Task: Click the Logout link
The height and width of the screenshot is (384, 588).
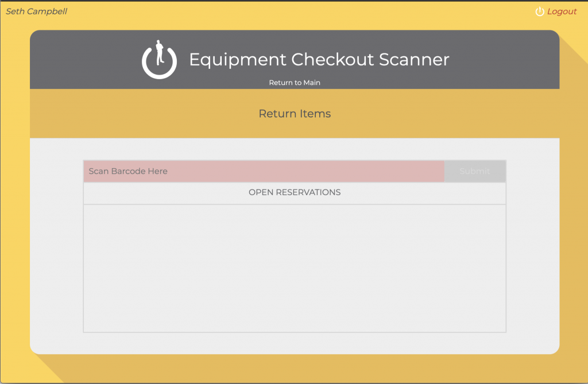Action: pyautogui.click(x=562, y=11)
